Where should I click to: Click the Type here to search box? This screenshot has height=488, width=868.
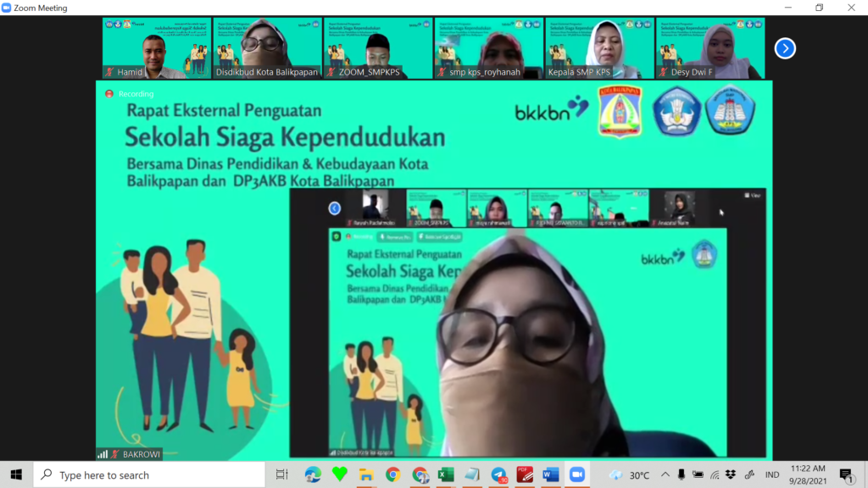149,474
